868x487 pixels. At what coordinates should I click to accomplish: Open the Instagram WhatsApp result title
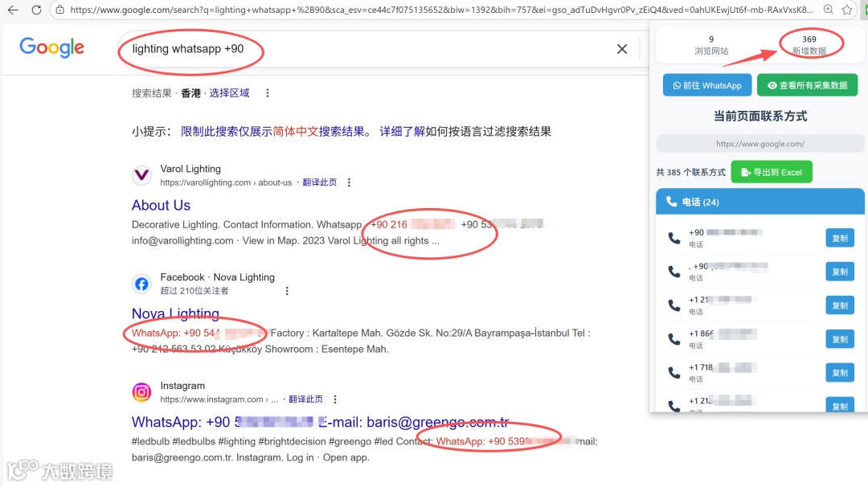click(320, 422)
